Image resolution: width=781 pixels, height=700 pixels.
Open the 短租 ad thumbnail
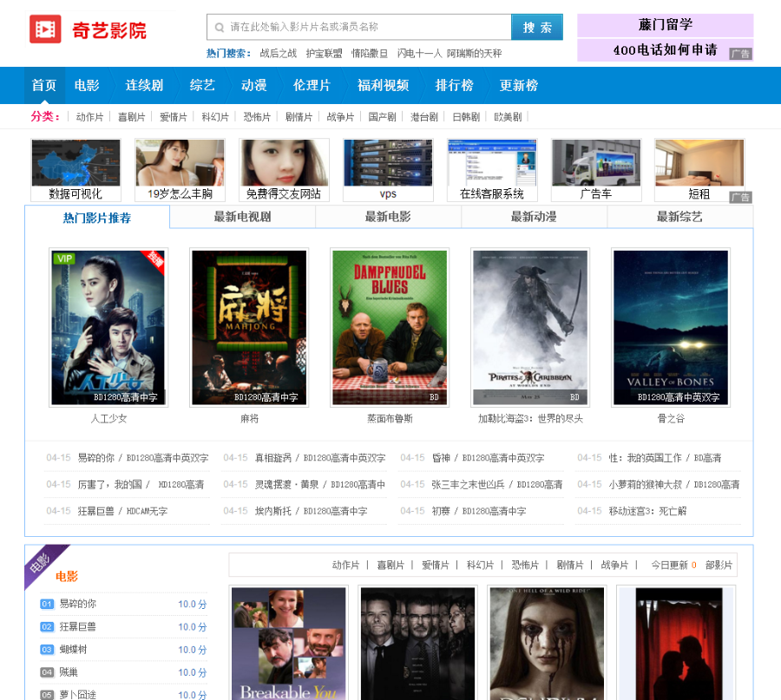coord(699,170)
